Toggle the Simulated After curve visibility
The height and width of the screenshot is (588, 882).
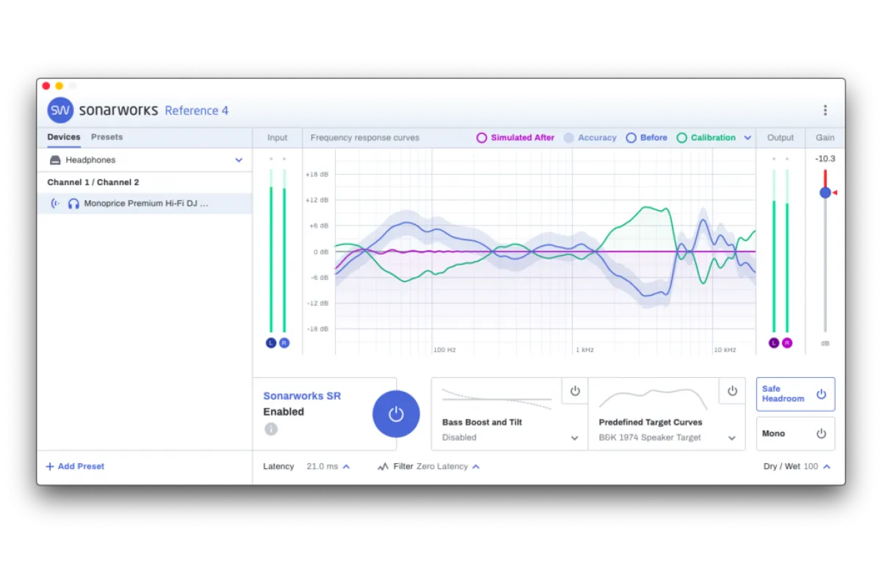(515, 137)
